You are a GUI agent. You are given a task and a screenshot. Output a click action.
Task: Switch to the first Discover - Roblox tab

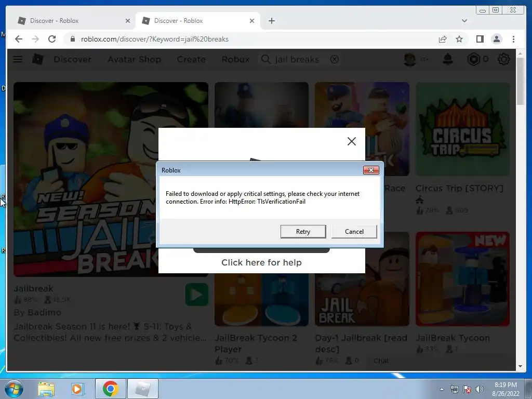point(74,21)
